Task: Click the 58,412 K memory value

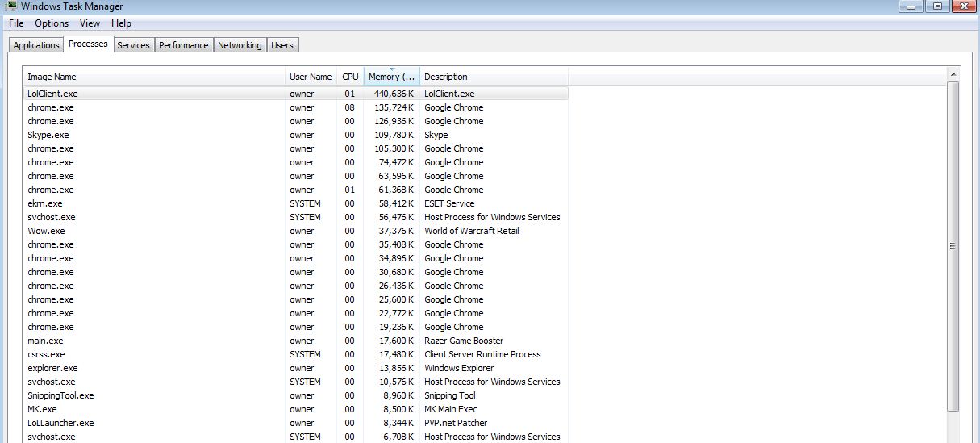Action: tap(396, 203)
